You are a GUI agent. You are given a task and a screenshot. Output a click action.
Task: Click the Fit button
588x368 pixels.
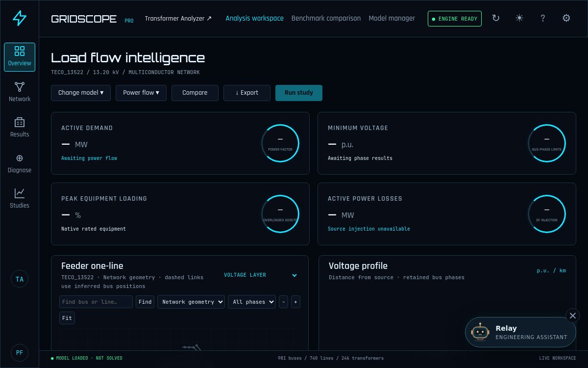(67, 318)
